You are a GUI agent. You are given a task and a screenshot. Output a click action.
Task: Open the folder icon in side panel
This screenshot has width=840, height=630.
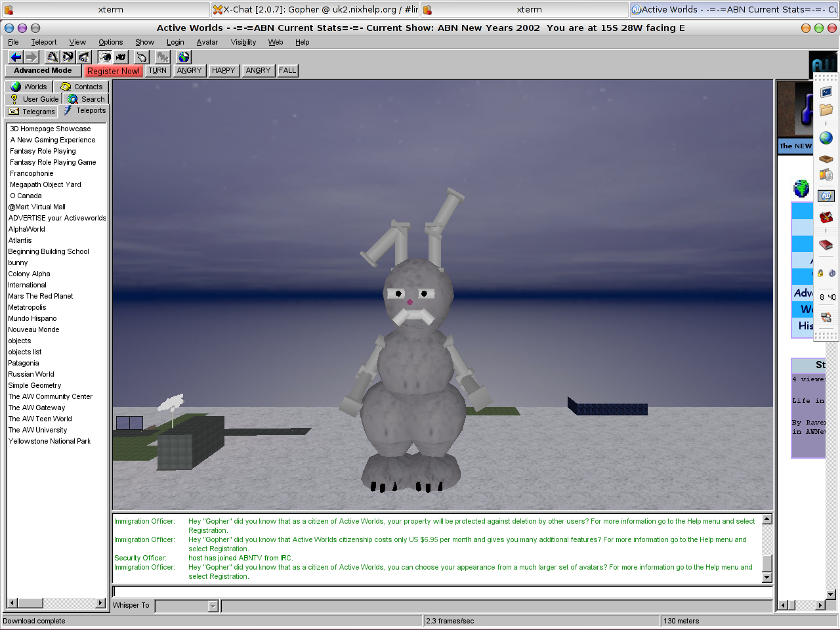[x=826, y=110]
